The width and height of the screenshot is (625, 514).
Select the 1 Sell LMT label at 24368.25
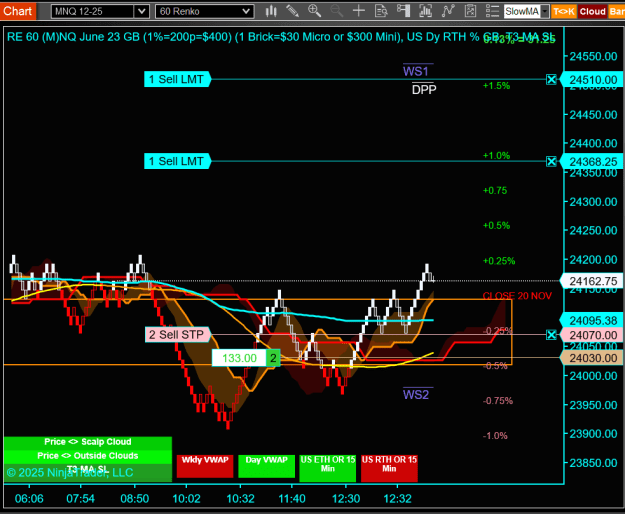point(177,161)
